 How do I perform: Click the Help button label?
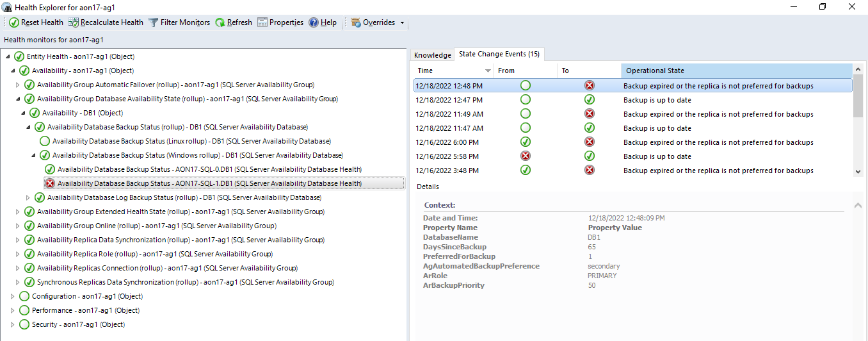pos(328,22)
